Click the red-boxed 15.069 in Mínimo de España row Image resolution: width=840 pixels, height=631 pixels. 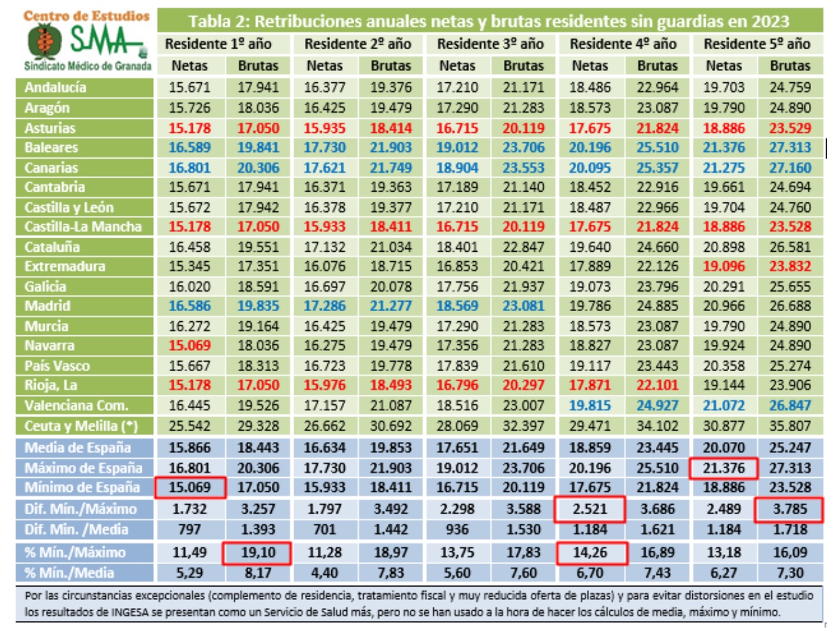tap(190, 487)
